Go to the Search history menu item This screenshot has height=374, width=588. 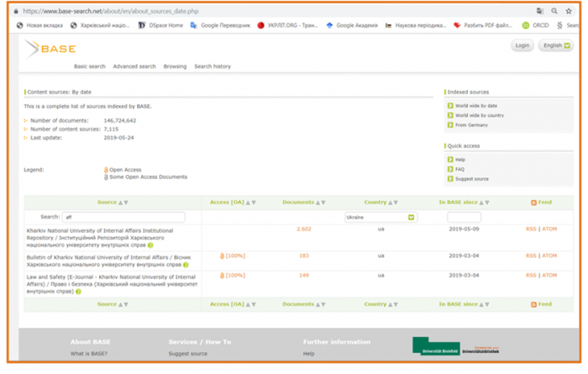pyautogui.click(x=213, y=66)
